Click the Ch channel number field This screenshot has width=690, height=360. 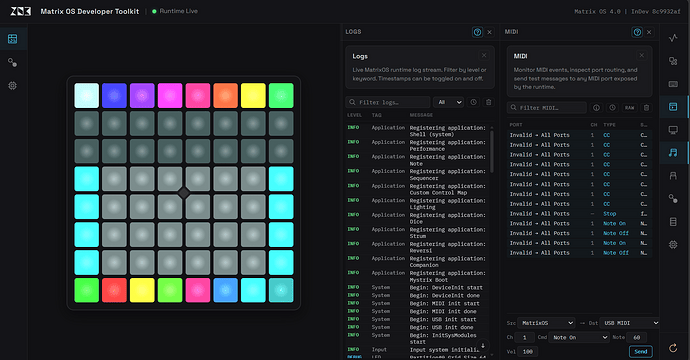click(x=525, y=338)
